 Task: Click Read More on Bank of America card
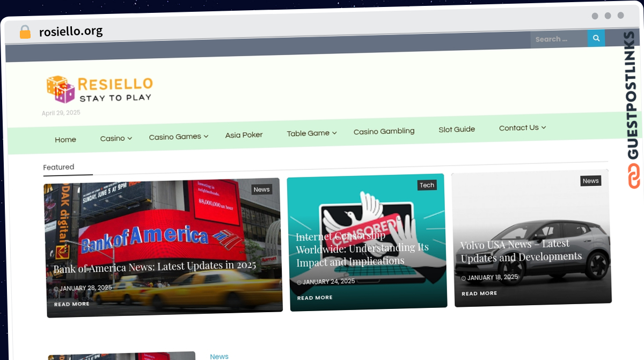[72, 304]
